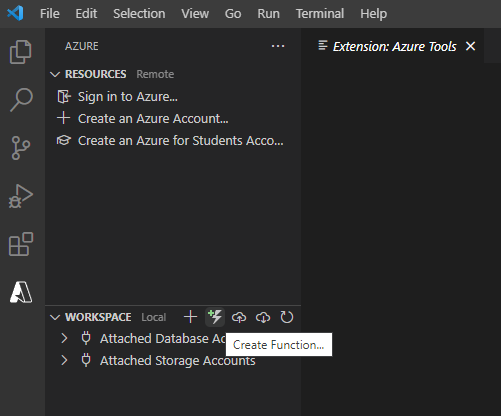Open the Extensions view
The width and height of the screenshot is (501, 416).
21,244
